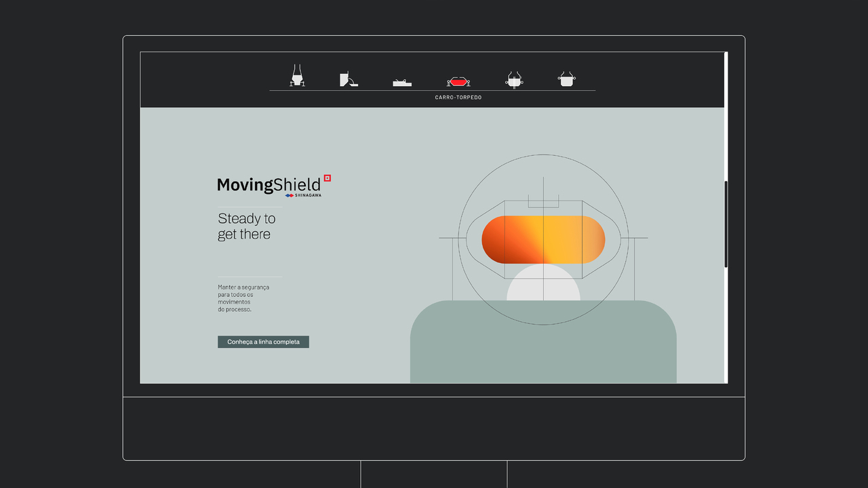This screenshot has width=868, height=488.
Task: Click the MovingShield brand wordmark
Action: tap(269, 184)
